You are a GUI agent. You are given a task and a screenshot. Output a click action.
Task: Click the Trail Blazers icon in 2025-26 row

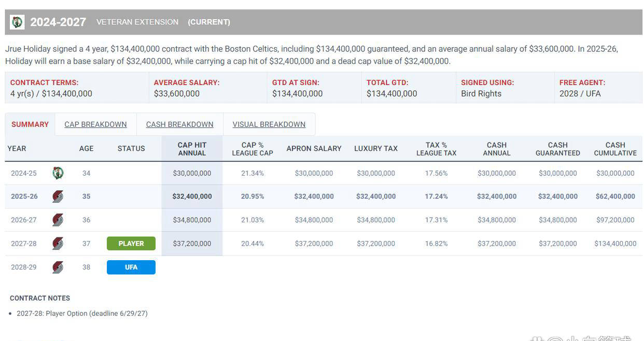tap(58, 196)
